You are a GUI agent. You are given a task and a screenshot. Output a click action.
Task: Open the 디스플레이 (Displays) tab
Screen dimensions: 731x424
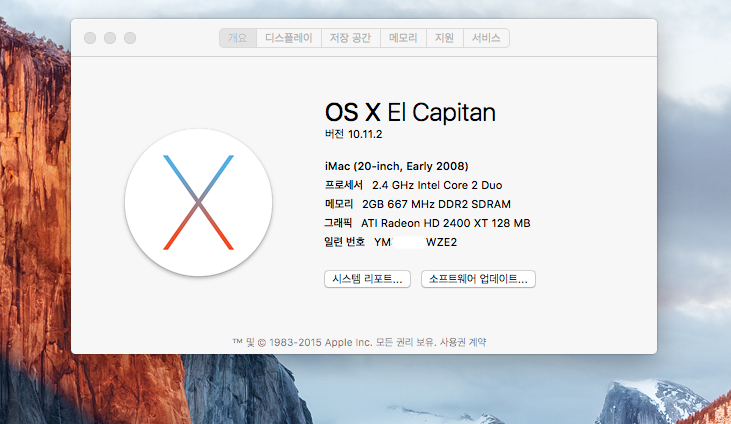coord(288,38)
